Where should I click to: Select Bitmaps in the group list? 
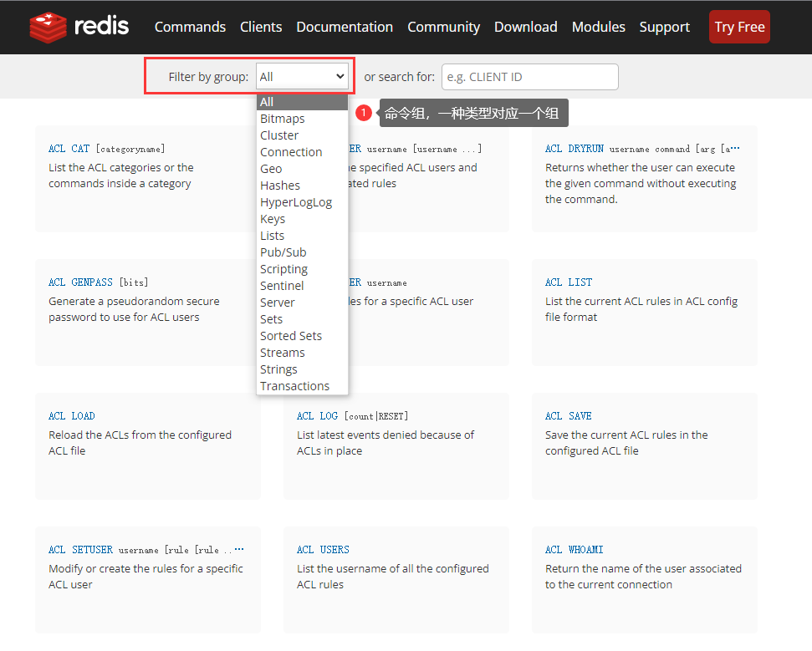(303, 119)
